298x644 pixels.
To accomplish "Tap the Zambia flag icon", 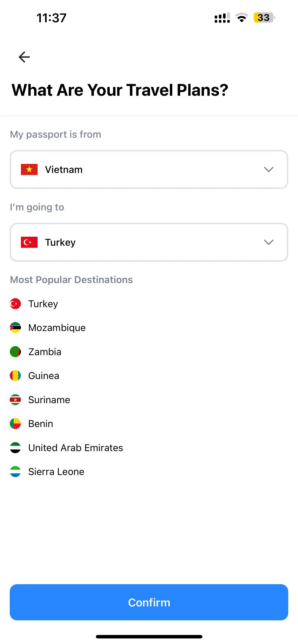I will [15, 351].
